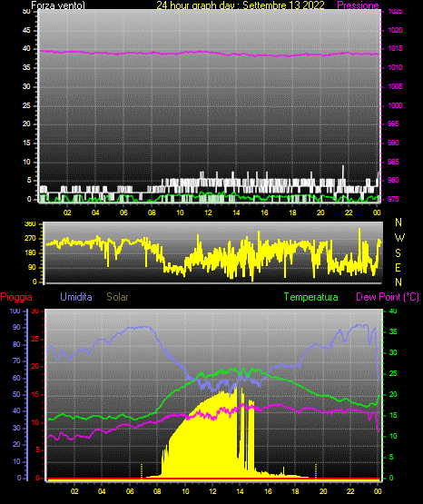Click the Pioggia legend label
This screenshot has height=504, width=423.
tap(16, 297)
